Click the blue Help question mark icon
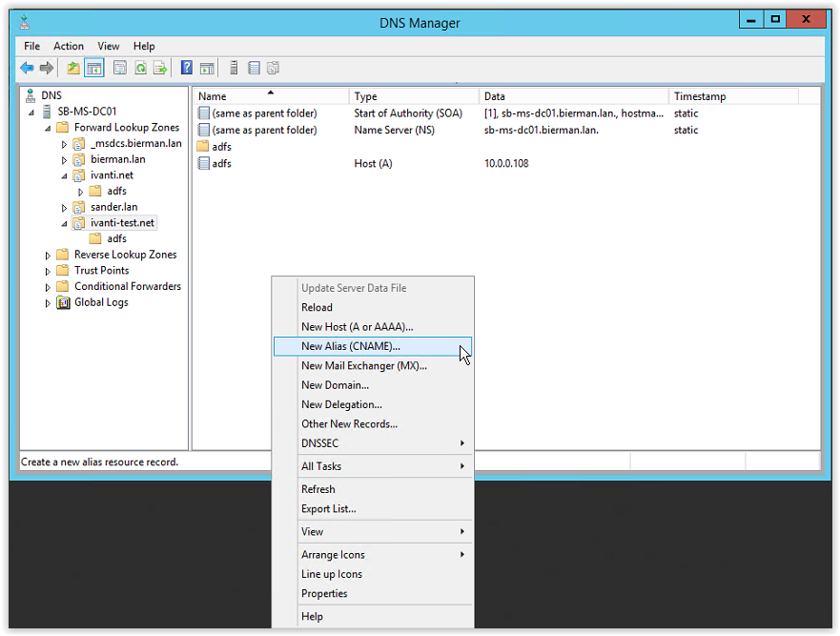 tap(187, 68)
